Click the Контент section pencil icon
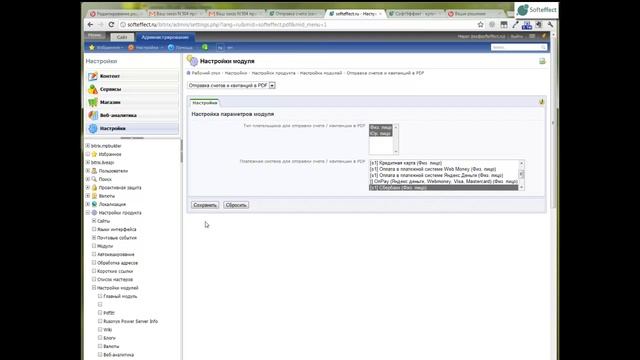 click(93, 76)
